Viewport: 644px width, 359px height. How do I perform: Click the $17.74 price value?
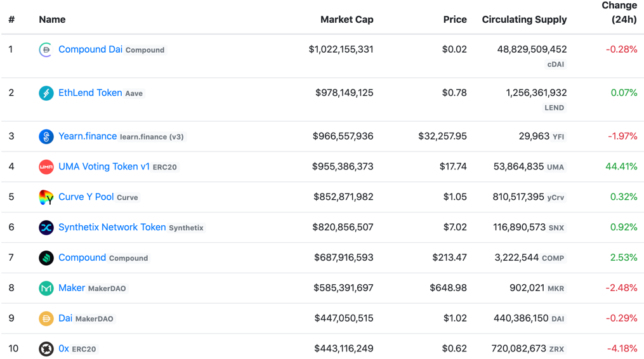pyautogui.click(x=453, y=167)
